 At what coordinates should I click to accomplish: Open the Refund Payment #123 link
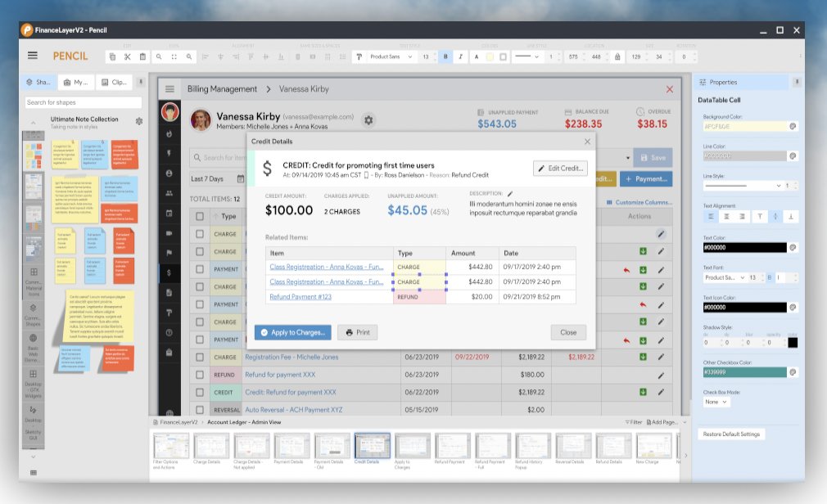(x=301, y=297)
